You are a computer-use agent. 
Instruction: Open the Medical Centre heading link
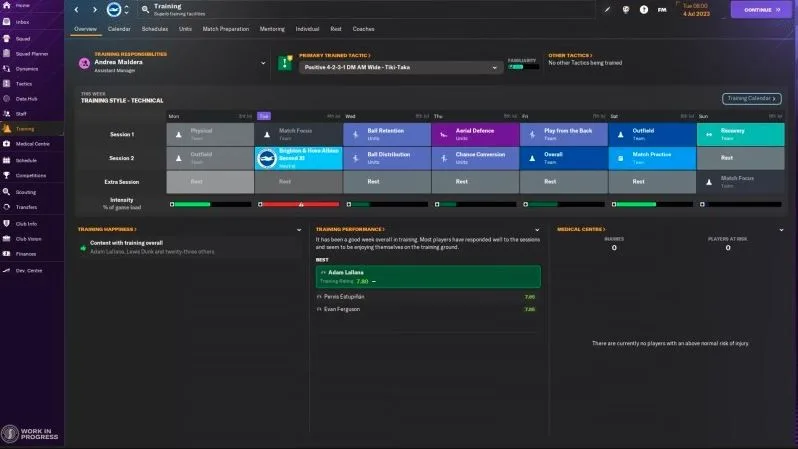click(581, 229)
